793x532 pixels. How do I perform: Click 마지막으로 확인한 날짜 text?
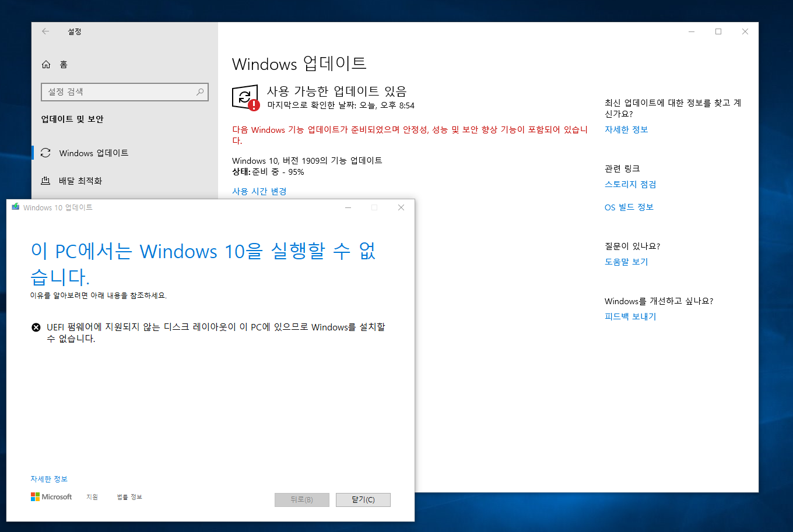pyautogui.click(x=341, y=105)
